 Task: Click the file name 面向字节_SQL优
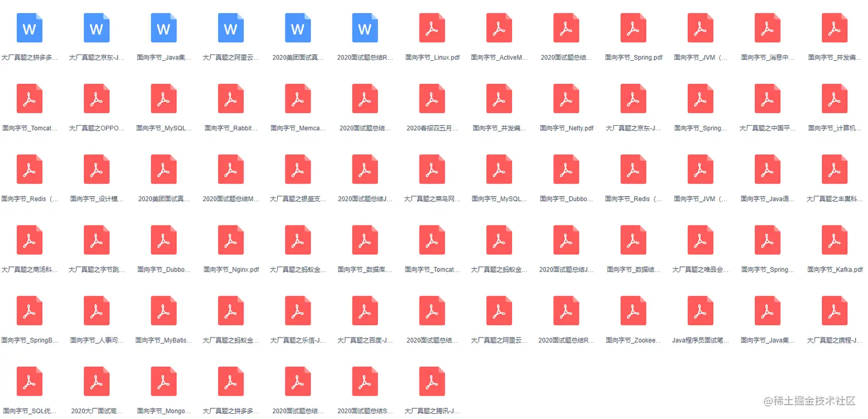(x=29, y=411)
